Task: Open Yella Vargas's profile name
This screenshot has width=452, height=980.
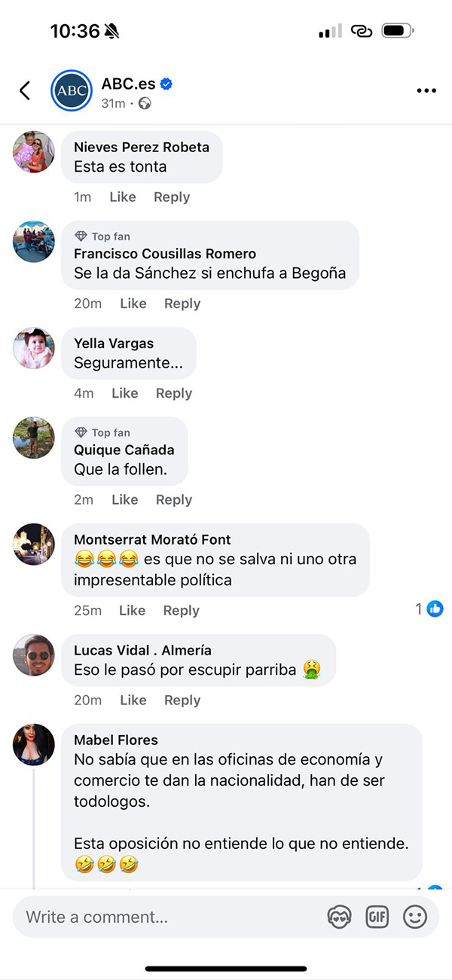Action: tap(114, 343)
